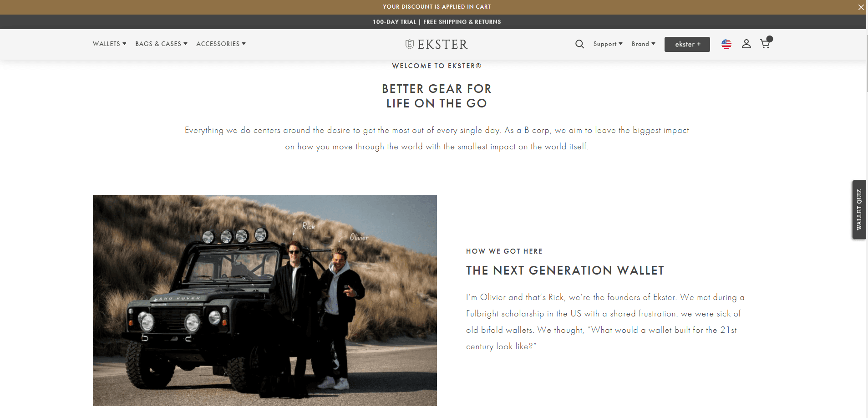Open the Support menu
Image resolution: width=868 pixels, height=418 pixels.
608,44
